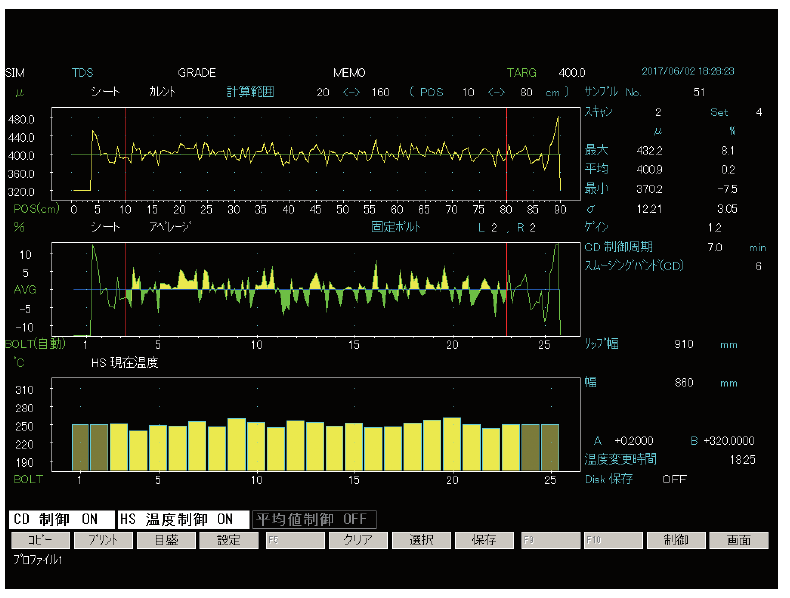
Task: Click the Set value 4
Action: [x=759, y=112]
